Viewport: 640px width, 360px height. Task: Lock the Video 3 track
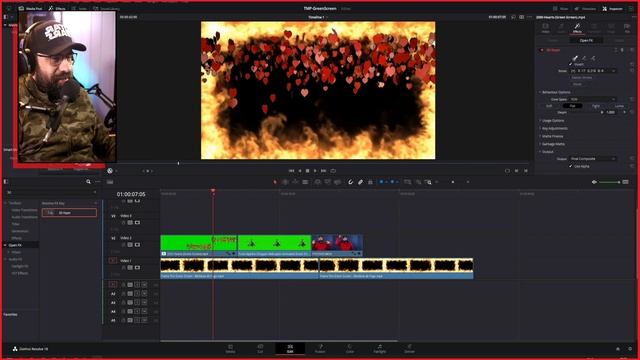tap(123, 222)
